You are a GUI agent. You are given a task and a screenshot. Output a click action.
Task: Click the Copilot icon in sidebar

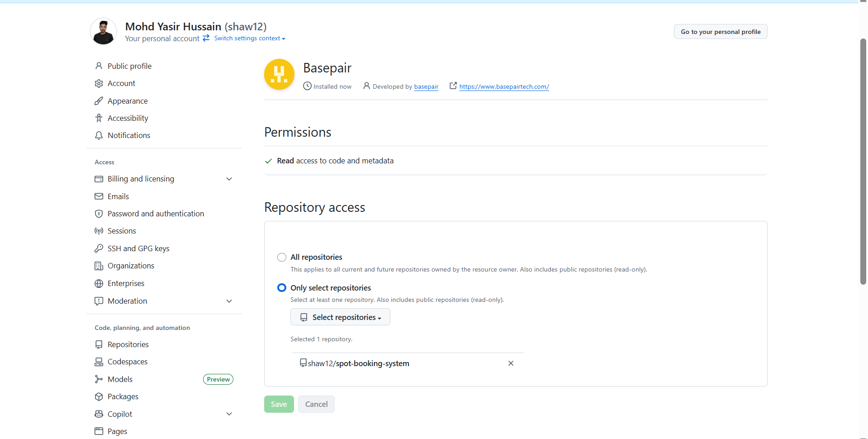tap(99, 414)
